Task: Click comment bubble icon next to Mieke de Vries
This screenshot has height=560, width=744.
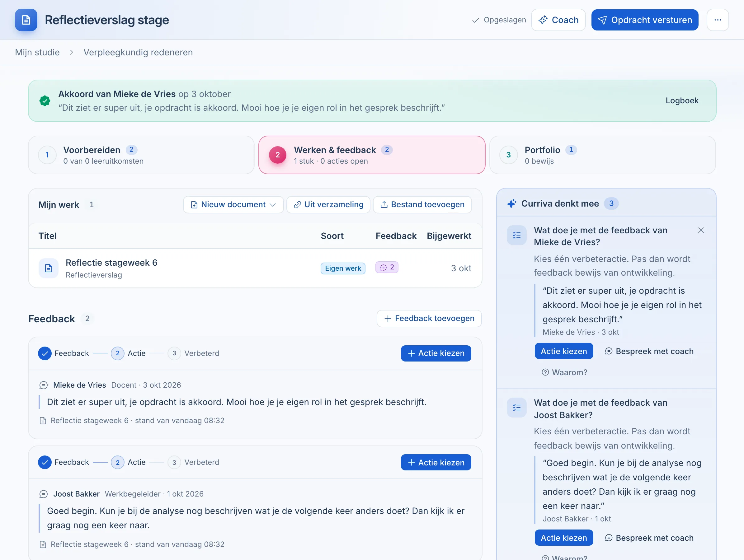Action: (x=43, y=385)
